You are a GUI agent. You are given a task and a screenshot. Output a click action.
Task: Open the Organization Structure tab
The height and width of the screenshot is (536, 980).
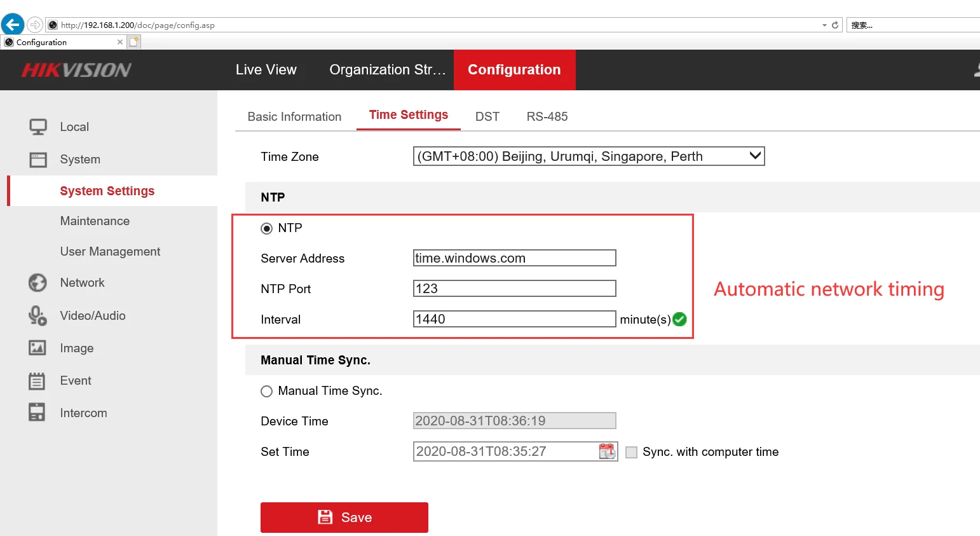388,70
